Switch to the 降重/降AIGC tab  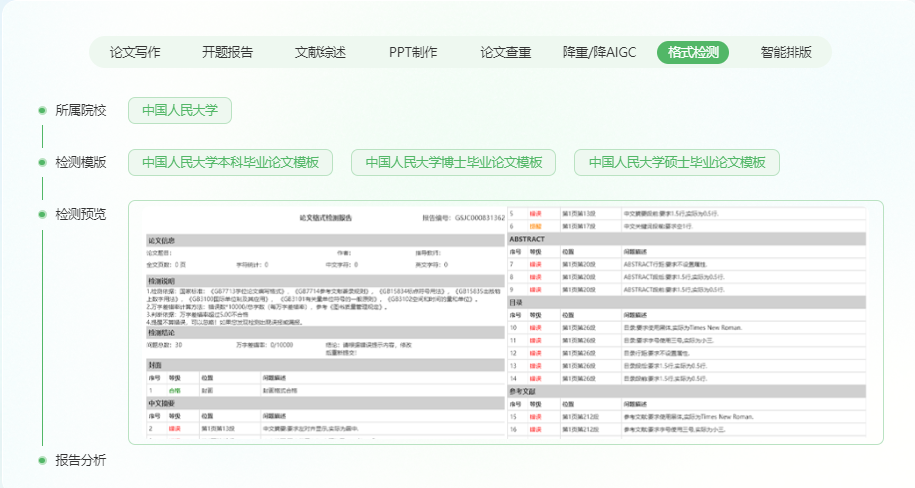[x=598, y=52]
